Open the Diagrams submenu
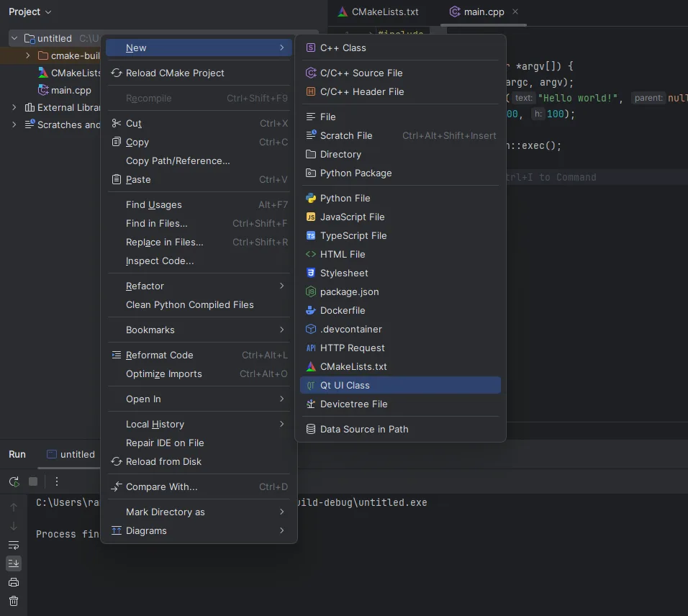 coord(199,531)
